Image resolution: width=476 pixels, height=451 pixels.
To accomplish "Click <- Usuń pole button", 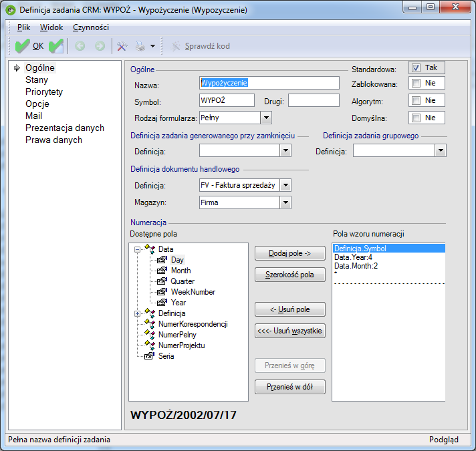I will coord(290,309).
